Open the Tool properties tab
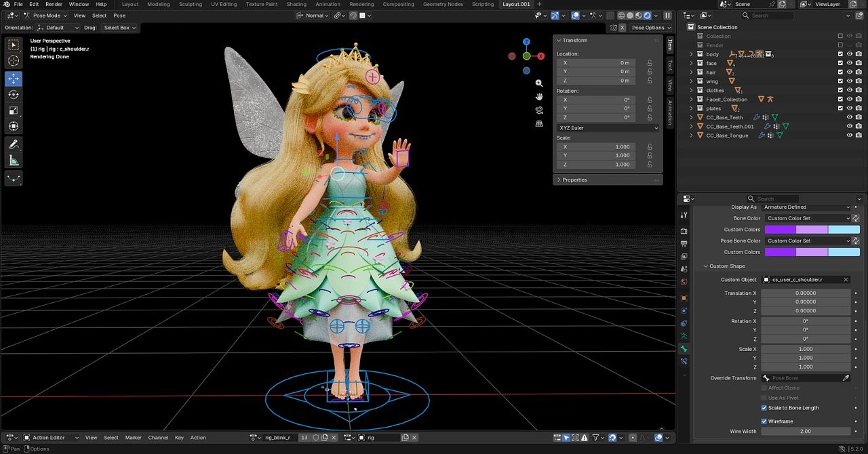 click(684, 215)
